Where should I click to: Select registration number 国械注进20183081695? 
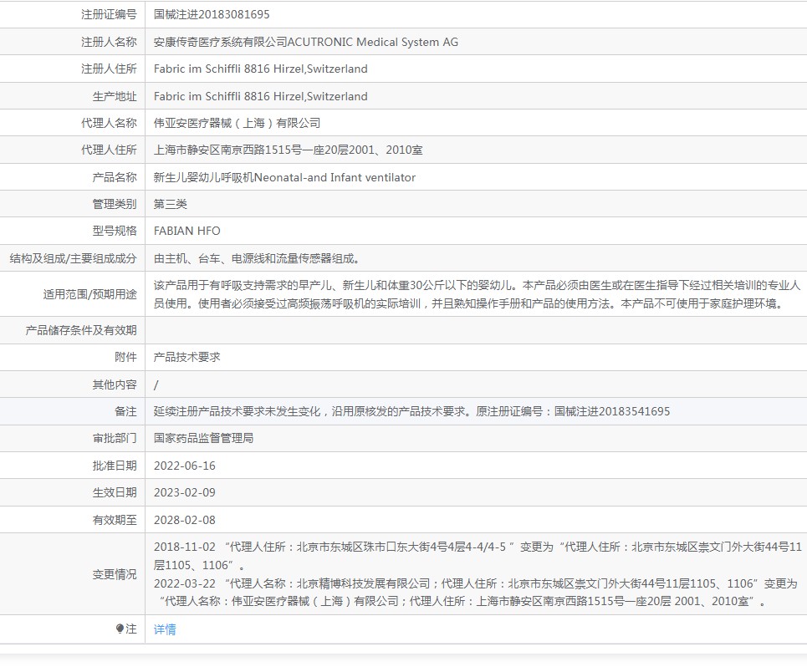[212, 14]
